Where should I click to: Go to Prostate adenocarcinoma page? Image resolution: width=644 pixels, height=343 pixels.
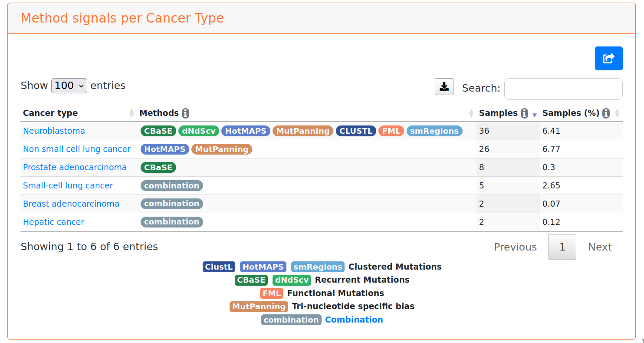click(x=75, y=168)
